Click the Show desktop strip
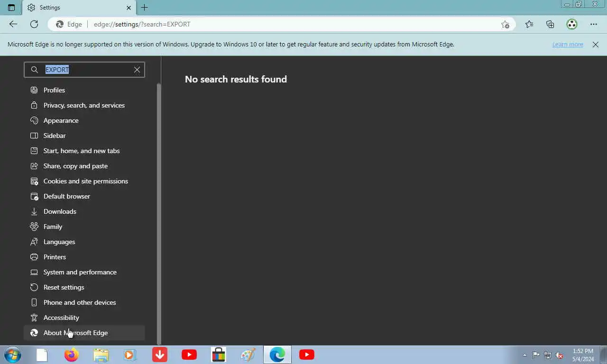607x364 pixels. tap(603, 355)
